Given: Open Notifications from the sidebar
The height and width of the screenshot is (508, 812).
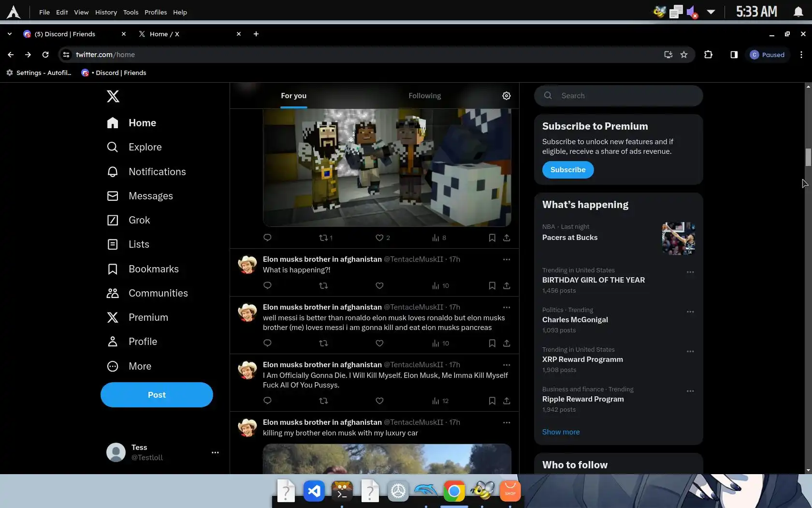Looking at the screenshot, I should [x=146, y=172].
